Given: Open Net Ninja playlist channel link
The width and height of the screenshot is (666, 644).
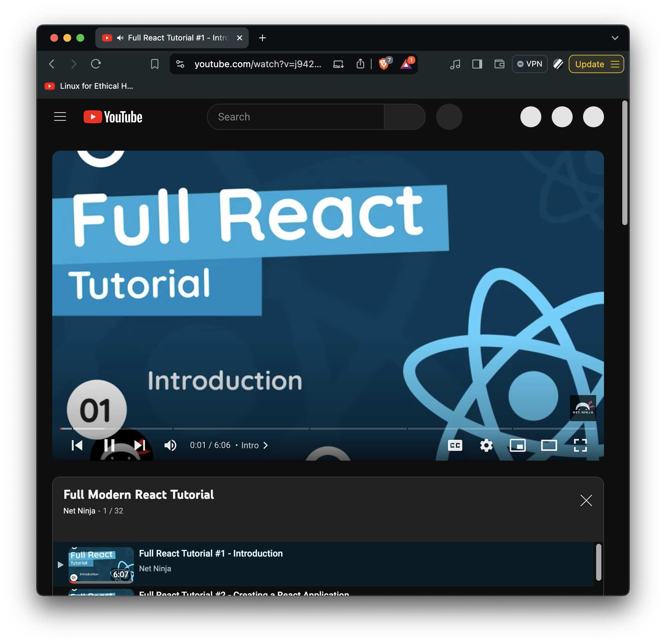Looking at the screenshot, I should click(x=79, y=511).
